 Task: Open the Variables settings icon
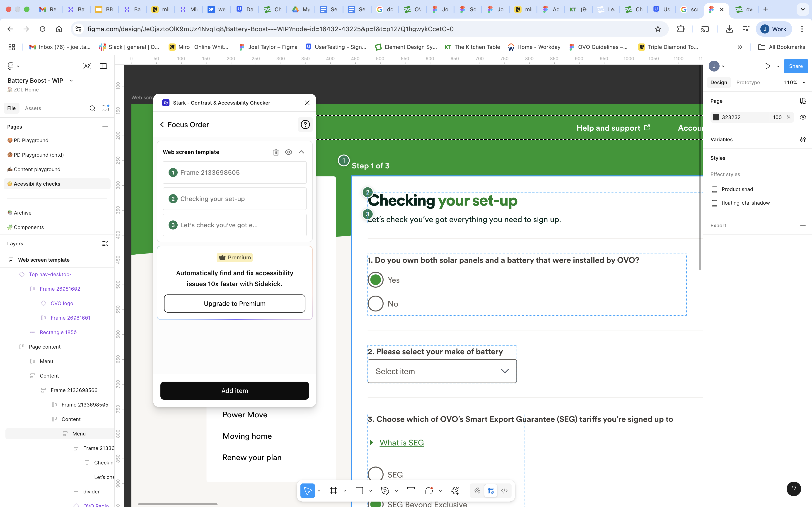pyautogui.click(x=803, y=139)
